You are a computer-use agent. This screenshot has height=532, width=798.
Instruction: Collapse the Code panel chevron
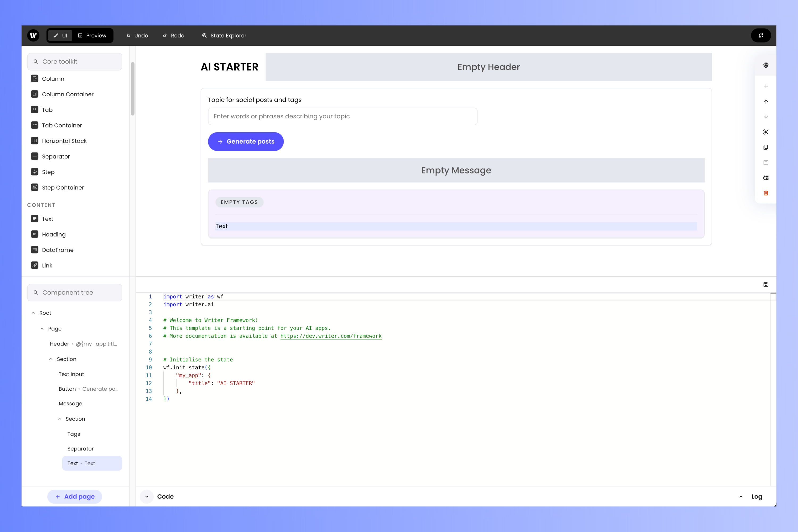pos(147,496)
